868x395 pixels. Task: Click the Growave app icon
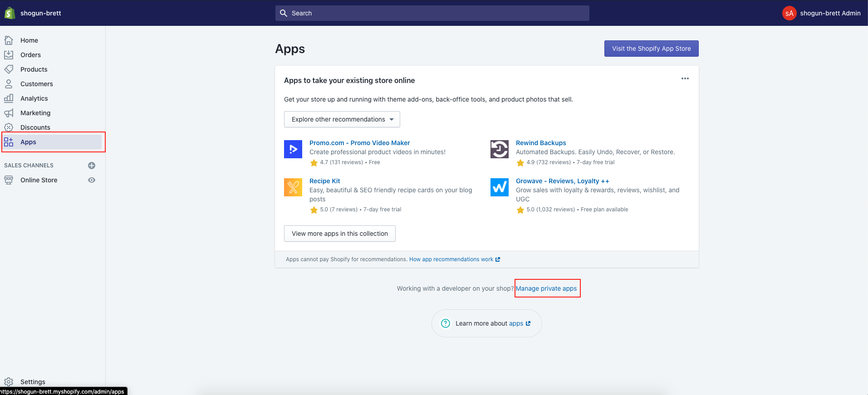500,187
